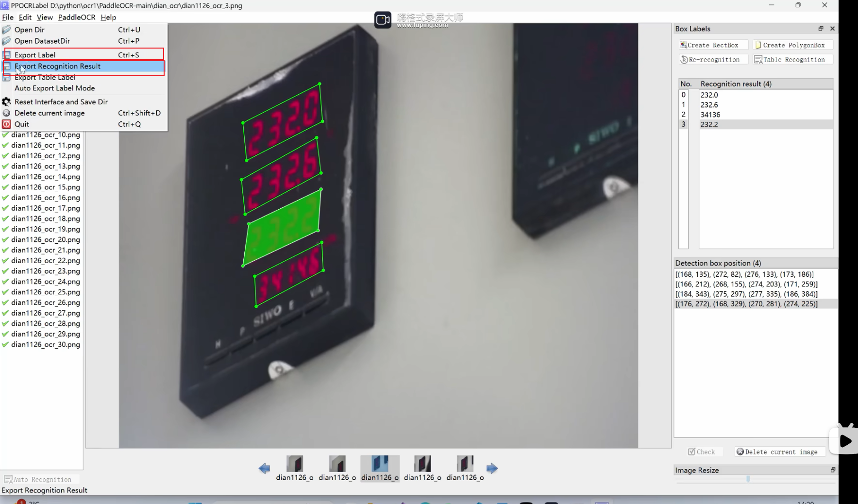Select recognition result 34136 row
The width and height of the screenshot is (858, 504).
click(710, 115)
